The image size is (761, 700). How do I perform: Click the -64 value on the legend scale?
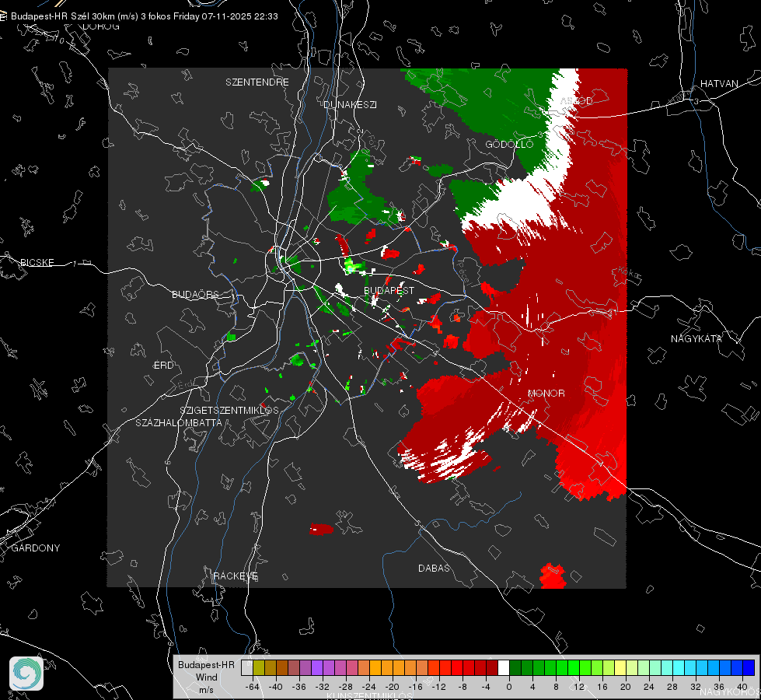coord(253,687)
